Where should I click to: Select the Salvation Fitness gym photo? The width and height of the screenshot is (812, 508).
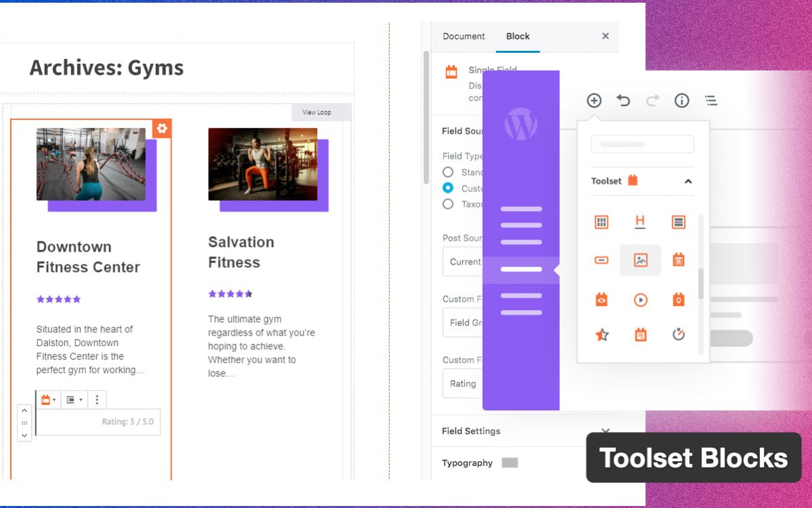click(262, 164)
